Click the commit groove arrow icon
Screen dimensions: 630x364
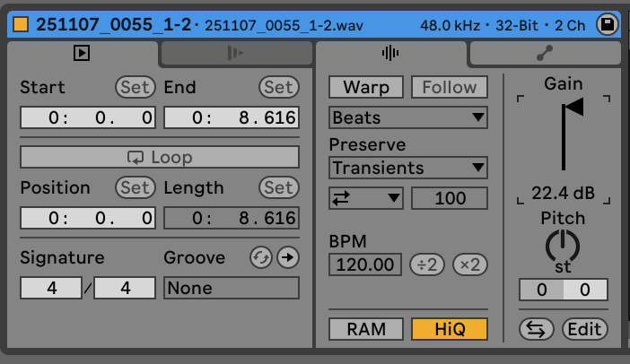(x=287, y=258)
